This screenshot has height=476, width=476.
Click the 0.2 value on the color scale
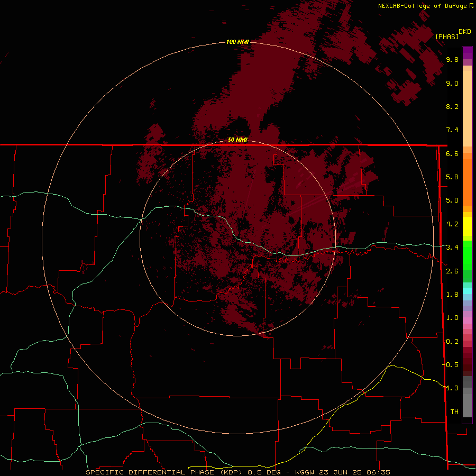452,342
